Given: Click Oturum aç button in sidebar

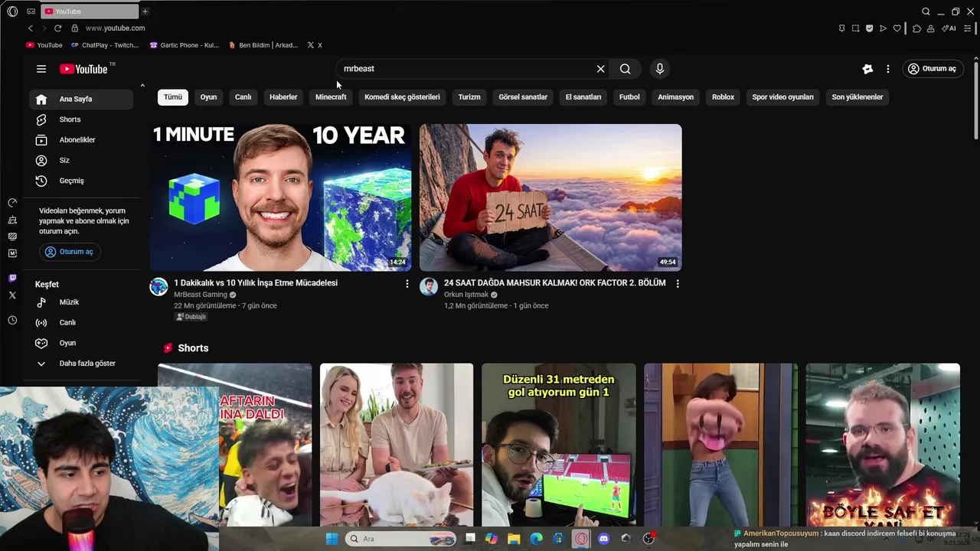Looking at the screenshot, I should 70,252.
